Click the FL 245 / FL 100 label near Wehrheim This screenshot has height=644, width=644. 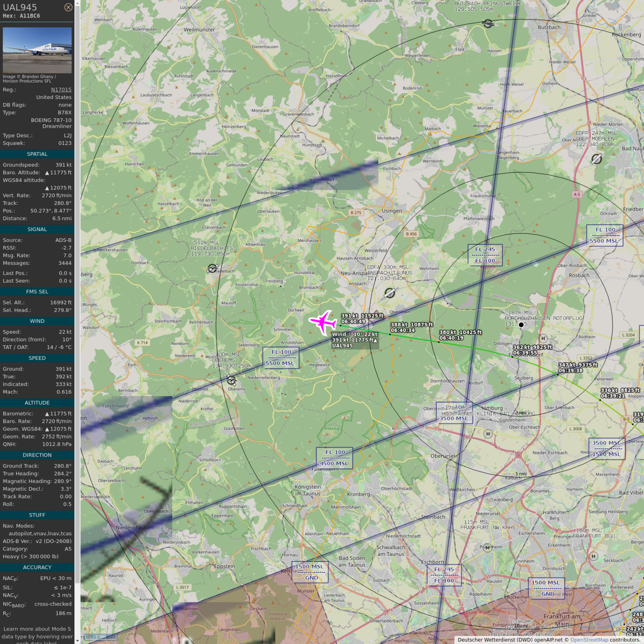(485, 255)
